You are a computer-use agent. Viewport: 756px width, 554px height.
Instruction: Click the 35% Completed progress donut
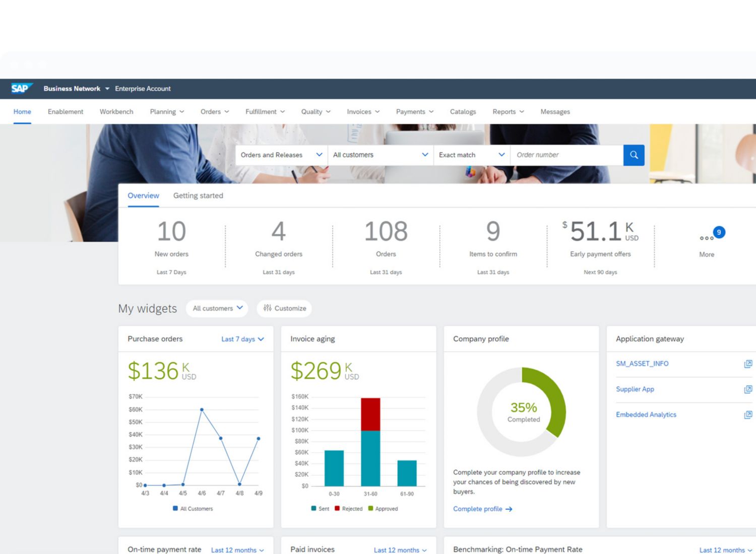pos(523,412)
